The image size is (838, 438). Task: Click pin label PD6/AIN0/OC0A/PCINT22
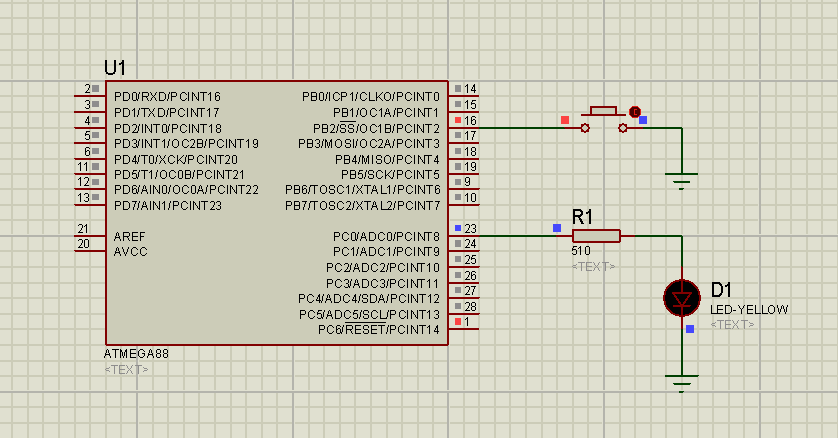[x=187, y=190]
